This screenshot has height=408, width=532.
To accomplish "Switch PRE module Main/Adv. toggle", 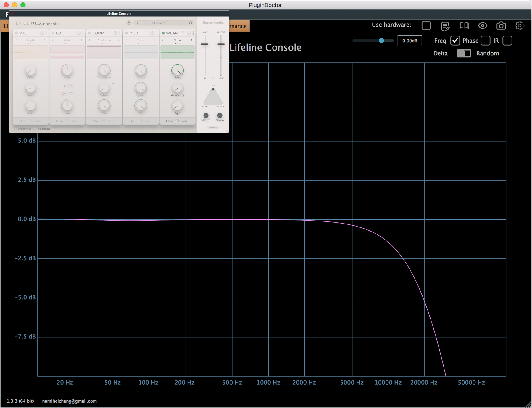I will pos(30,121).
